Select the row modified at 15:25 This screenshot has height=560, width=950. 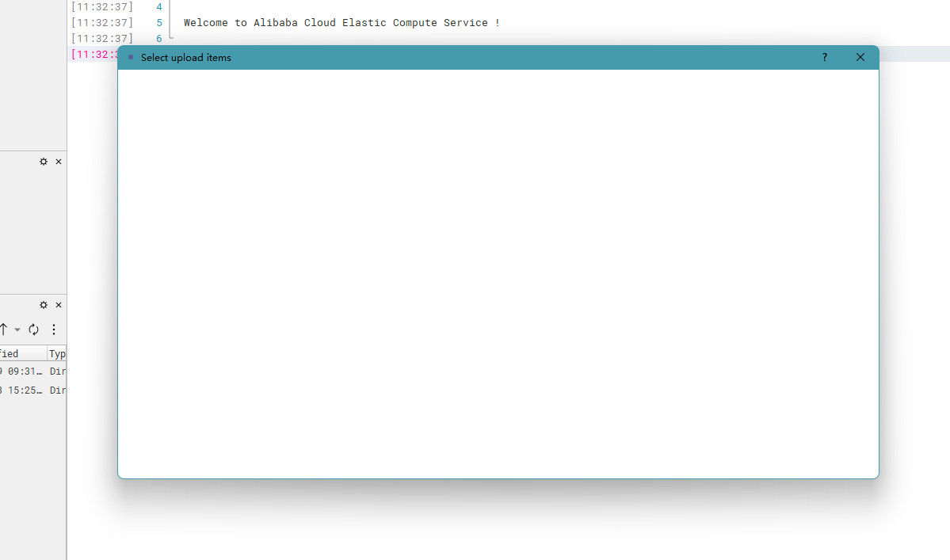click(33, 390)
